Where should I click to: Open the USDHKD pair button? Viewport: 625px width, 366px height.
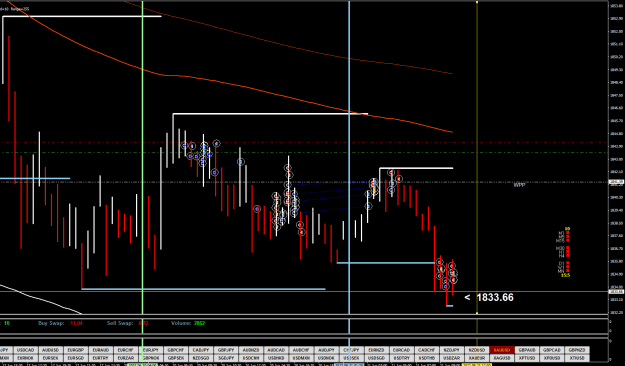[x=276, y=358]
